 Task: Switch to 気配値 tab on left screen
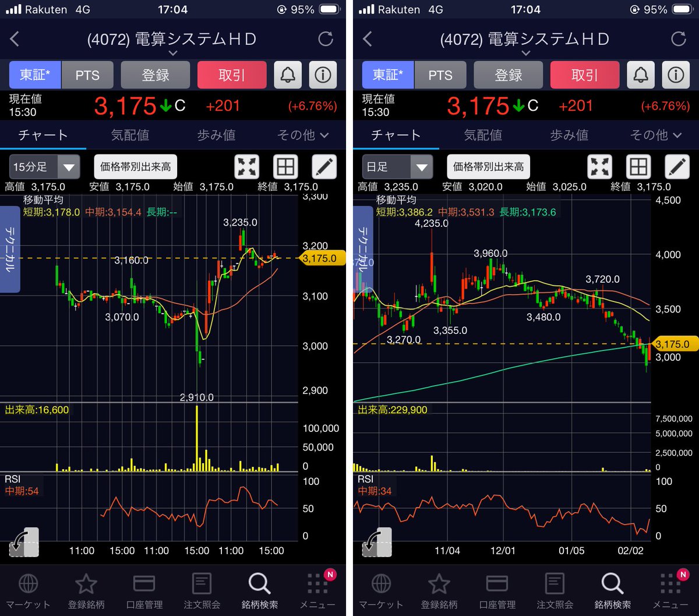(130, 135)
